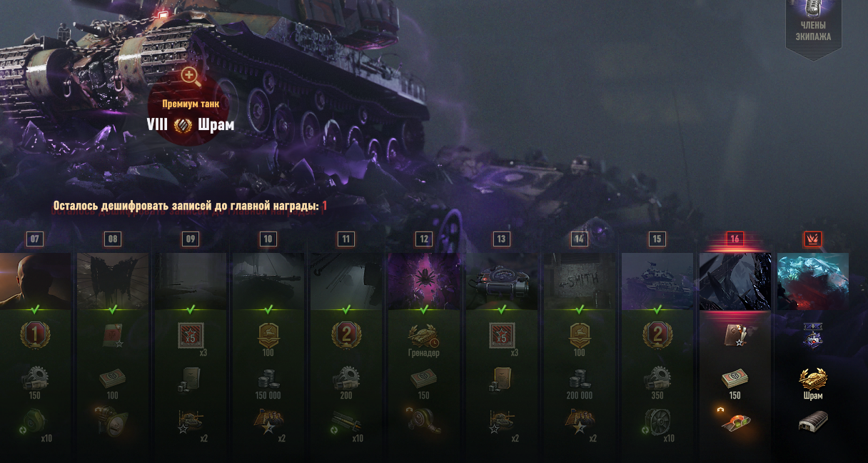Click the green checkmark under record 10
This screenshot has width=868, height=463.
[x=268, y=309]
